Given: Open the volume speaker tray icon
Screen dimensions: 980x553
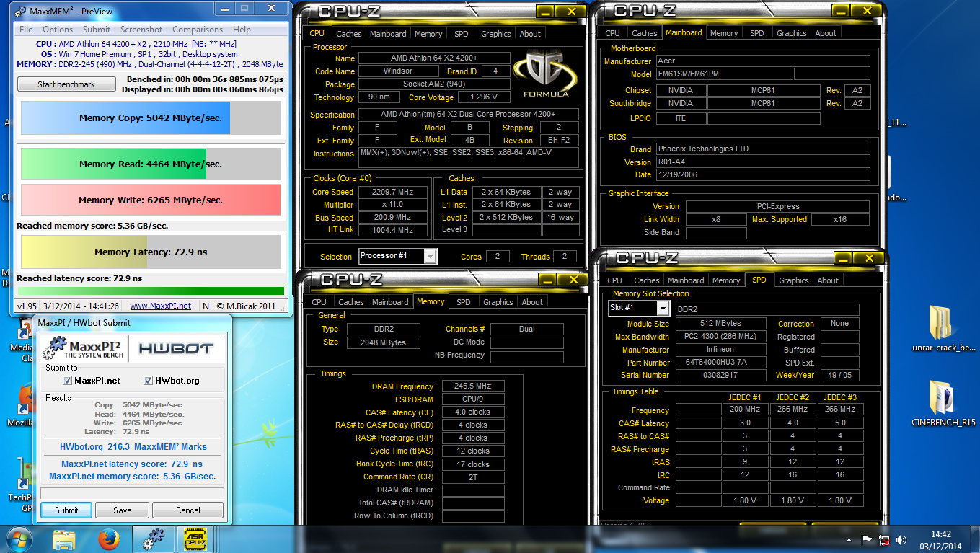Looking at the screenshot, I should coord(901,540).
